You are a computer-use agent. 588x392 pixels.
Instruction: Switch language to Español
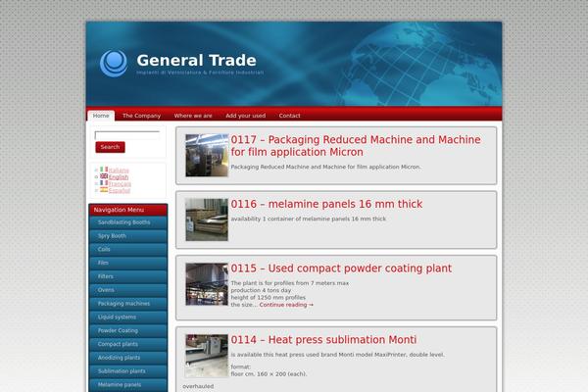click(x=120, y=190)
